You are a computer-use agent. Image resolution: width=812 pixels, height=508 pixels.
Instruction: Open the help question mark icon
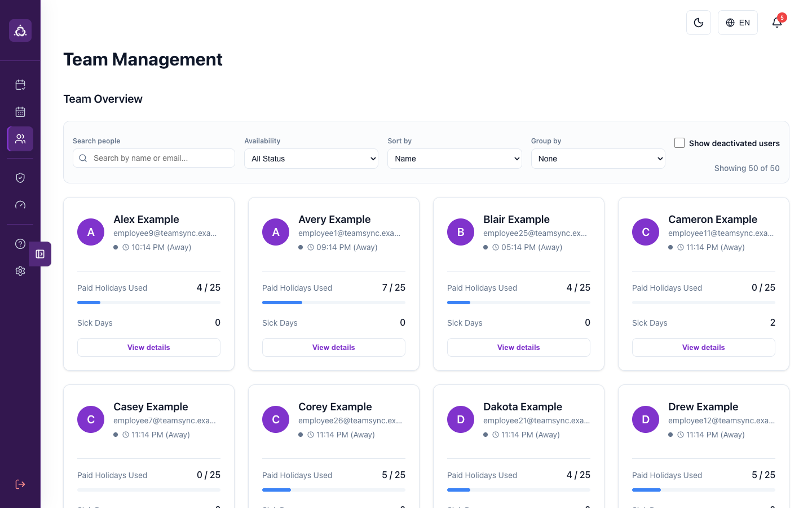click(20, 244)
